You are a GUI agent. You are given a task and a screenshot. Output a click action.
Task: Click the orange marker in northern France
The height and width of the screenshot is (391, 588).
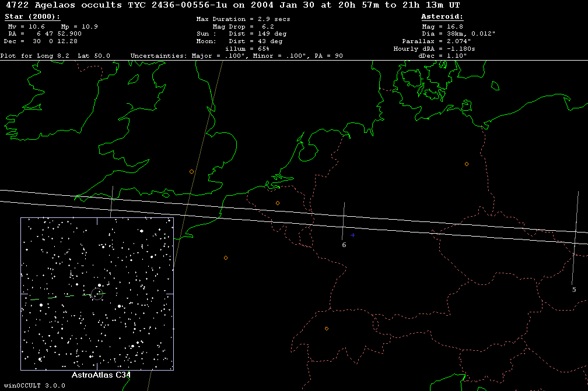226,258
